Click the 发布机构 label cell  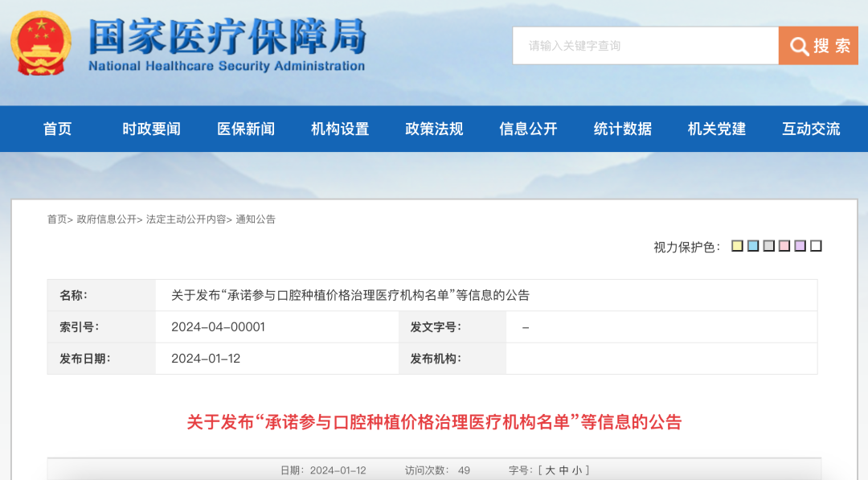coord(452,359)
